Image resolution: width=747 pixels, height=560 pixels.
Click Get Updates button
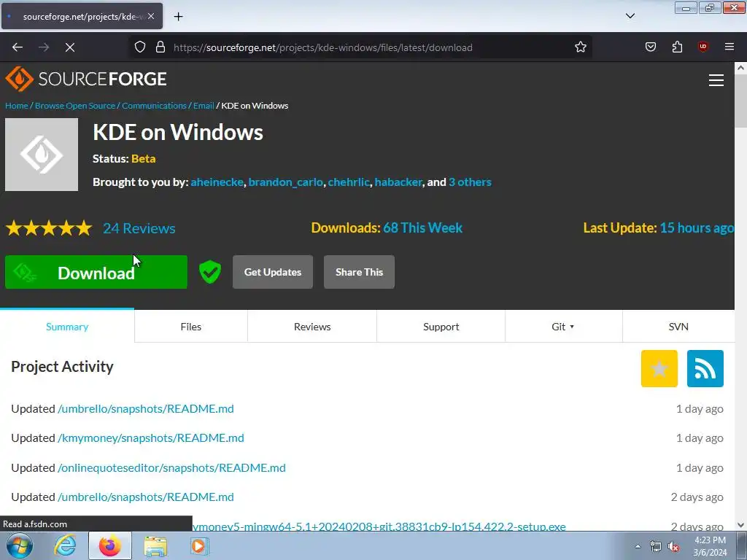[273, 272]
